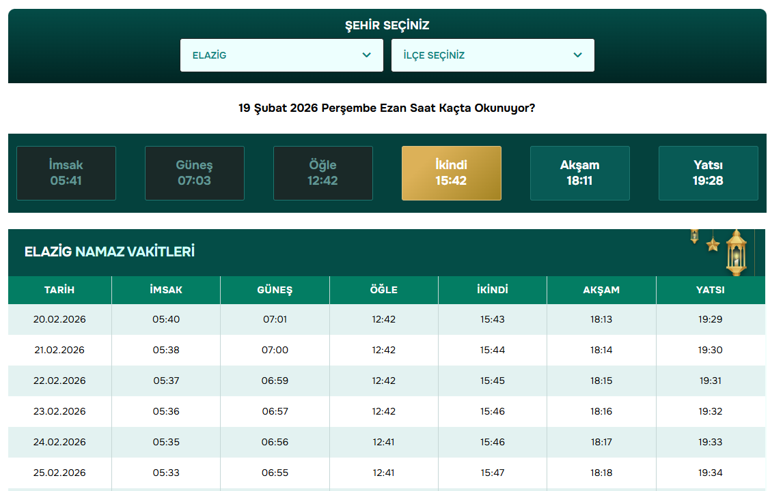
Task: Click the AKŞAM column header
Action: pos(601,290)
